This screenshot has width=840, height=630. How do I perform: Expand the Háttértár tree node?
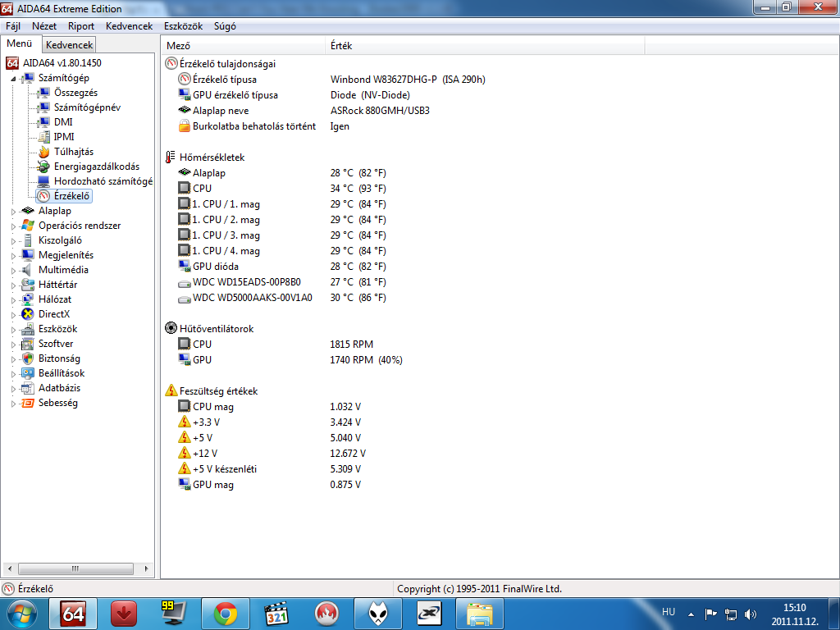(13, 285)
